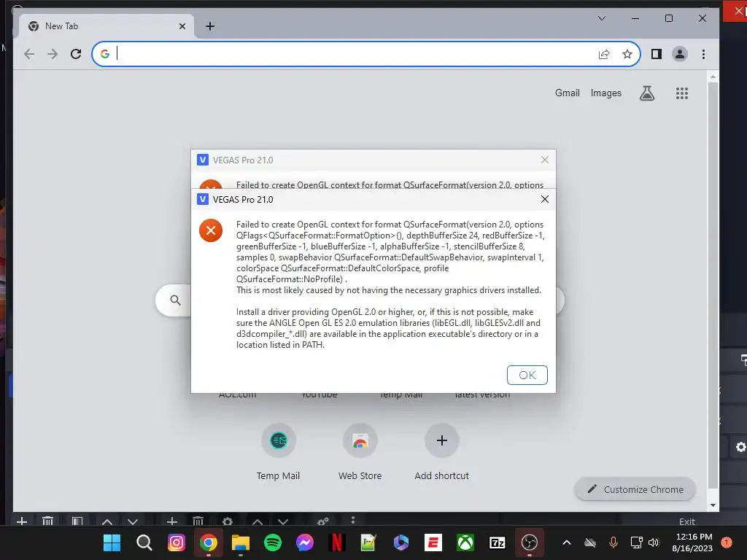Screen dimensions: 747x560
Task: Bookmark this tab with the star icon
Action: (627, 54)
